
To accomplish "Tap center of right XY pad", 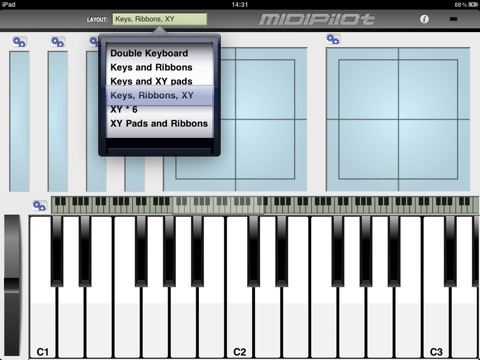I will click(x=398, y=119).
